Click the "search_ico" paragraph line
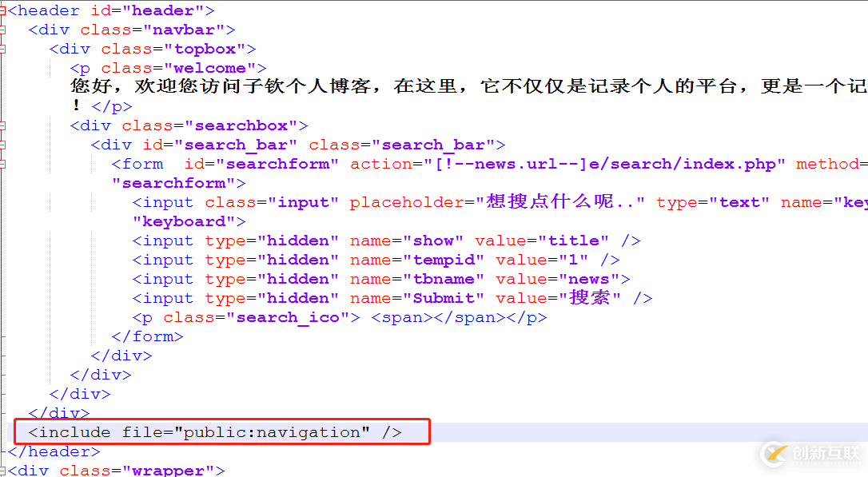868x477 pixels. click(339, 317)
